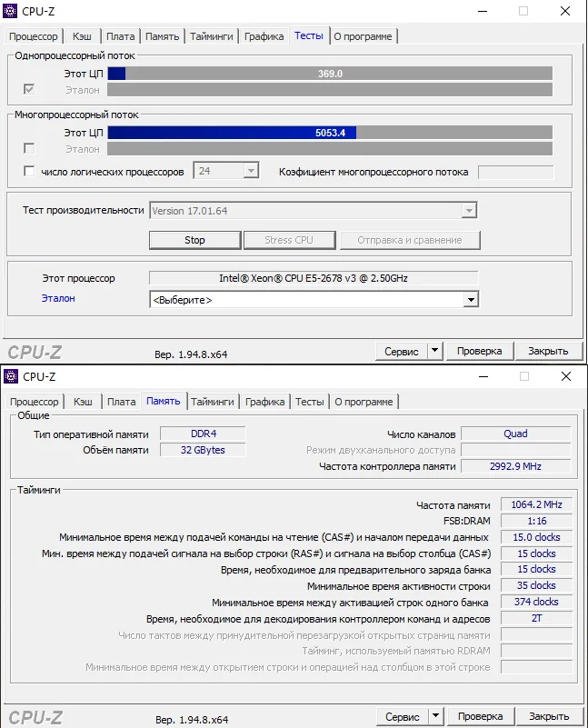588x728 pixels.
Task: Toggle the Эталон checkbox in the single-thread section
Action: (29, 89)
